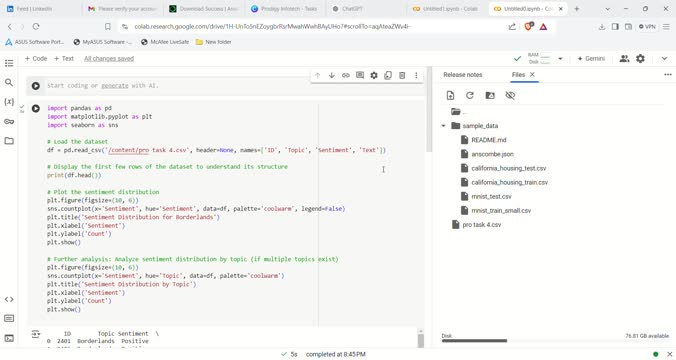Move cell down arrow in cell toolbar
Screen dimensions: 676x360
pyautogui.click(x=332, y=75)
